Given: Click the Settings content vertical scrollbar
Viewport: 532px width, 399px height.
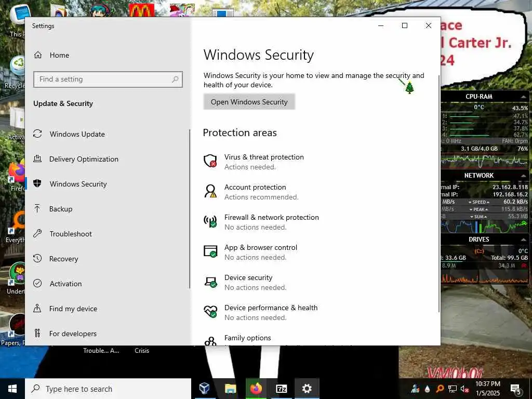Looking at the screenshot, I should (x=438, y=193).
